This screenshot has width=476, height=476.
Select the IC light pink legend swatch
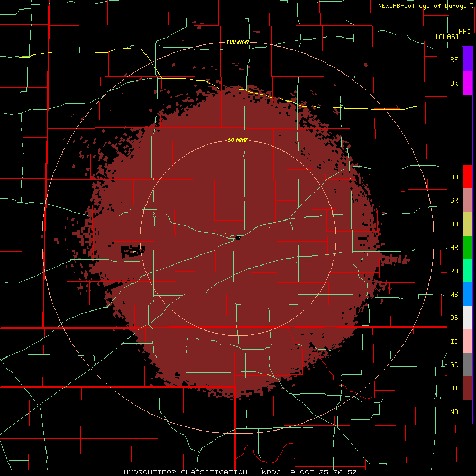point(467,341)
